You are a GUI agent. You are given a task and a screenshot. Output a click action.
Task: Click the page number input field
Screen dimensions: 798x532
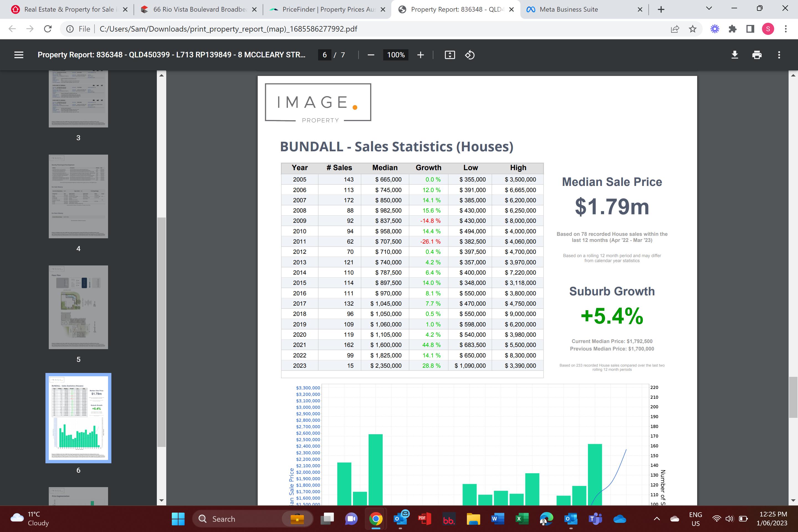(324, 55)
